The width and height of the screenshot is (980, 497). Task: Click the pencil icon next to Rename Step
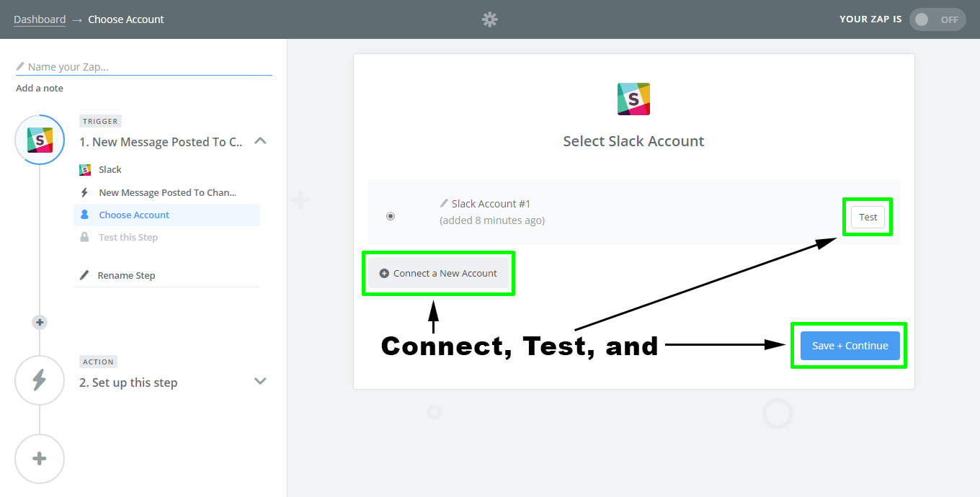(84, 275)
